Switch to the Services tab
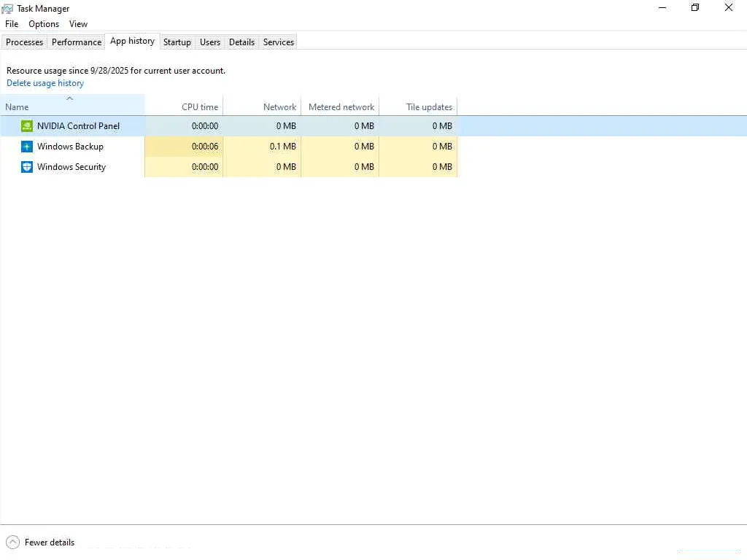 (x=279, y=42)
